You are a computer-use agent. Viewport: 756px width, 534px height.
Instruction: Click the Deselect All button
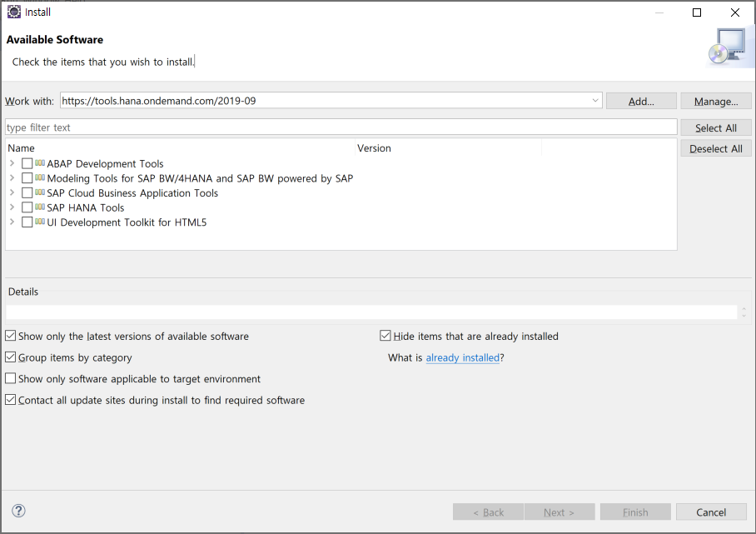[716, 148]
